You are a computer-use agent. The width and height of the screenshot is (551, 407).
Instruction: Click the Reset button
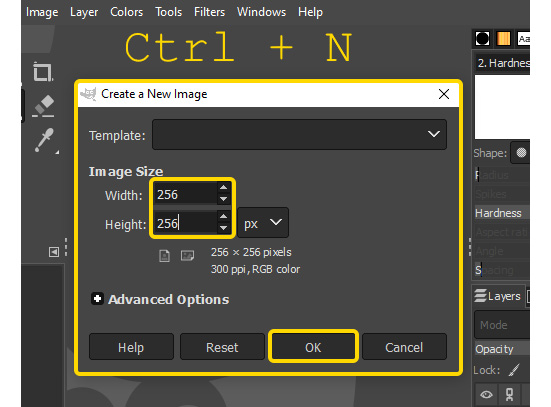click(222, 347)
